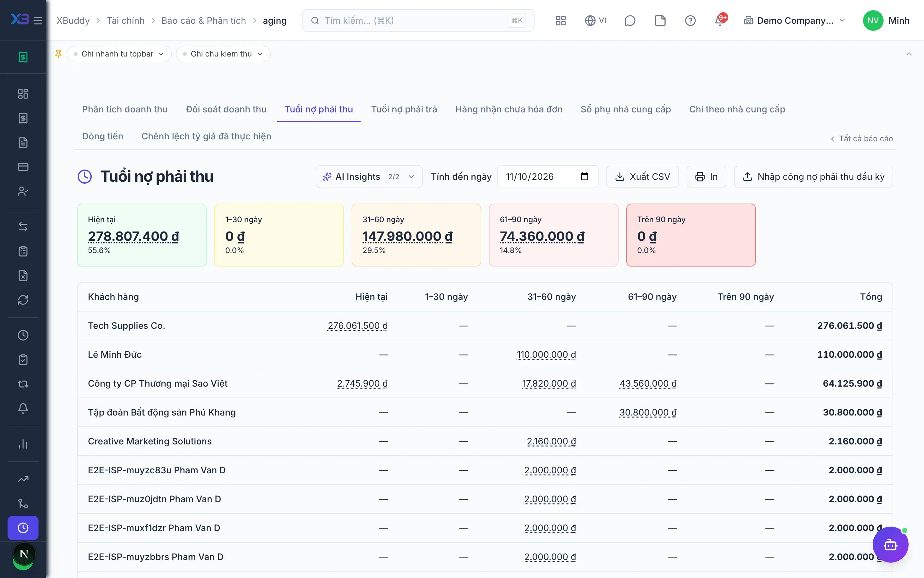Click the Xuất CSV button
924x578 pixels.
pyautogui.click(x=643, y=177)
